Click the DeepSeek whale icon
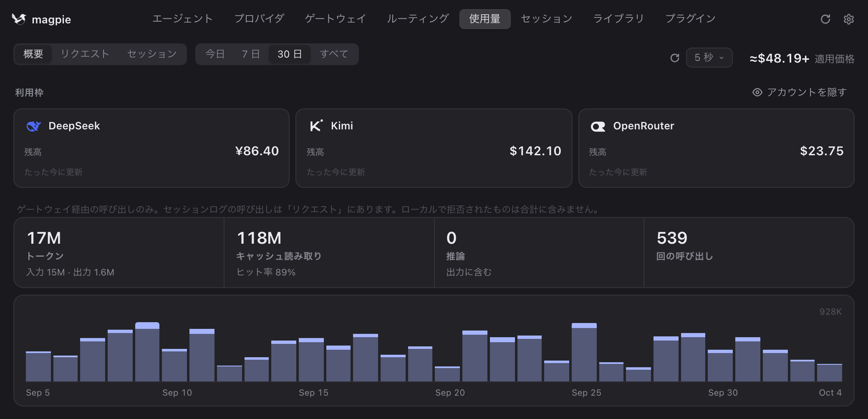This screenshot has width=868, height=419. [x=33, y=126]
